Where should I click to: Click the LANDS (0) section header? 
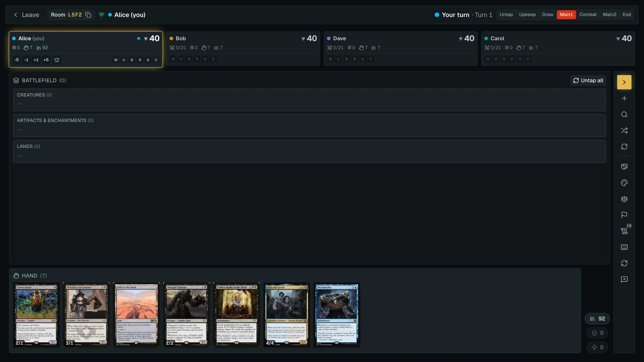point(28,146)
